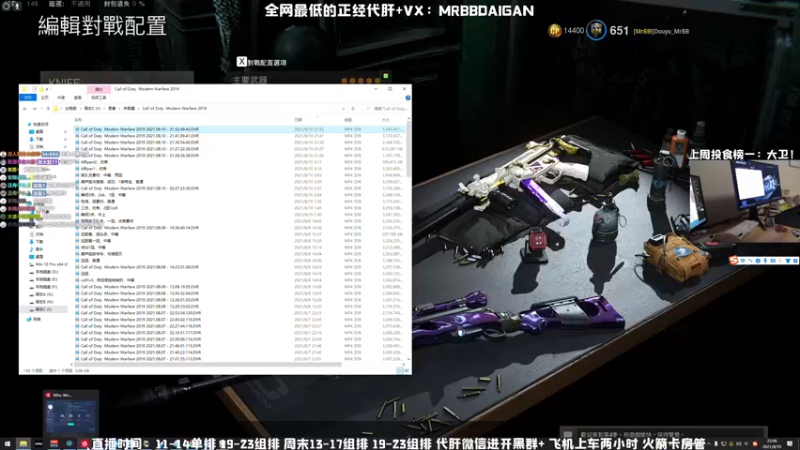800x450 pixels.
Task: Switch to details view icon in status bar
Action: click(x=399, y=370)
